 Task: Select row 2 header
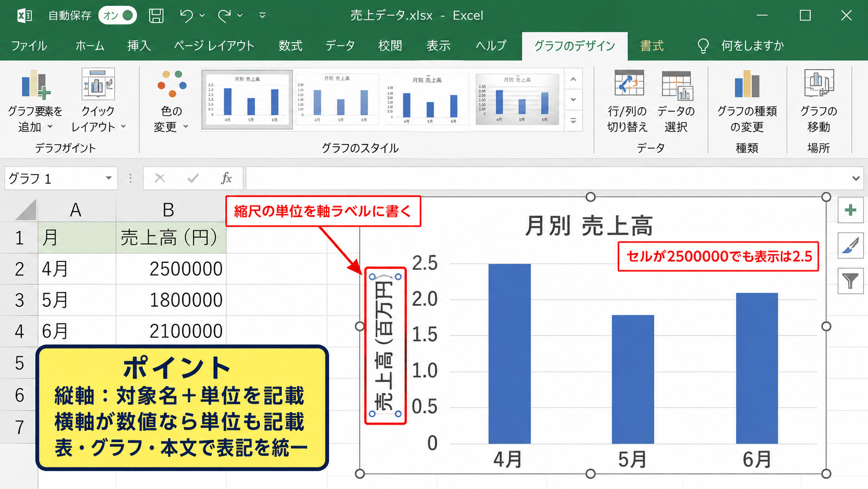(x=19, y=269)
